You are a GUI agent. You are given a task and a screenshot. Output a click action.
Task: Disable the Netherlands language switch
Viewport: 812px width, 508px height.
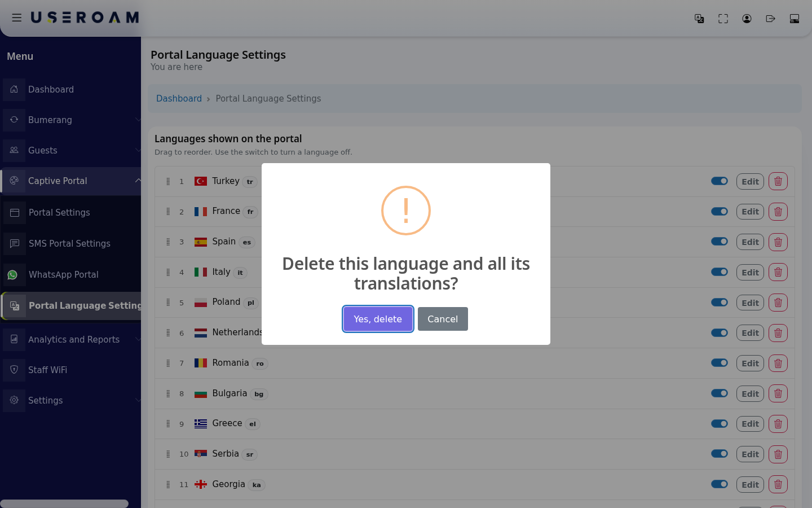720,332
